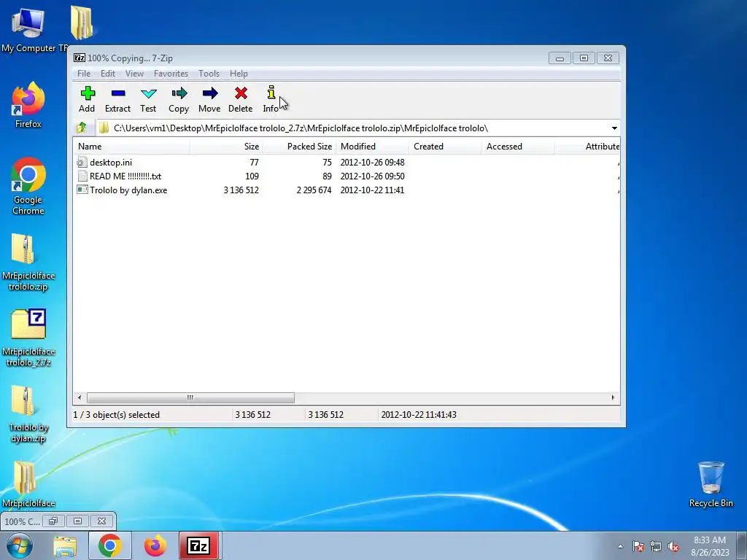747x560 pixels.
Task: Sort by Packed Size column
Action: click(299, 146)
